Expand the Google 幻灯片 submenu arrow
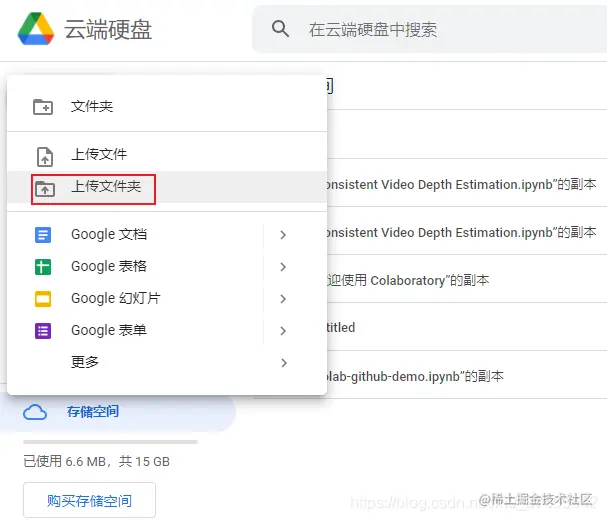Image resolution: width=607 pixels, height=521 pixels. coord(283,299)
